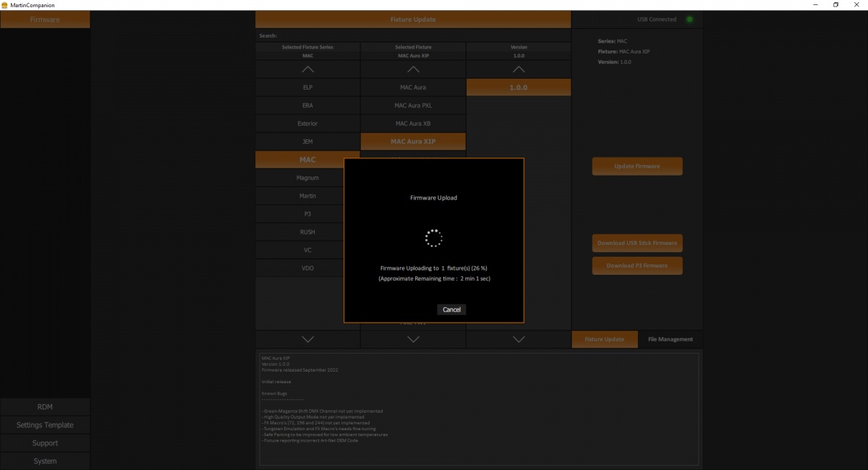Go to Settings Template
Viewport: 868px width, 470px height.
pos(45,425)
